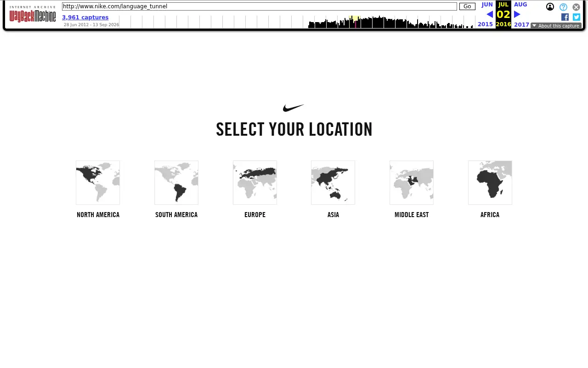Open the Wayback help icon
The height and width of the screenshot is (368, 588).
click(x=563, y=7)
